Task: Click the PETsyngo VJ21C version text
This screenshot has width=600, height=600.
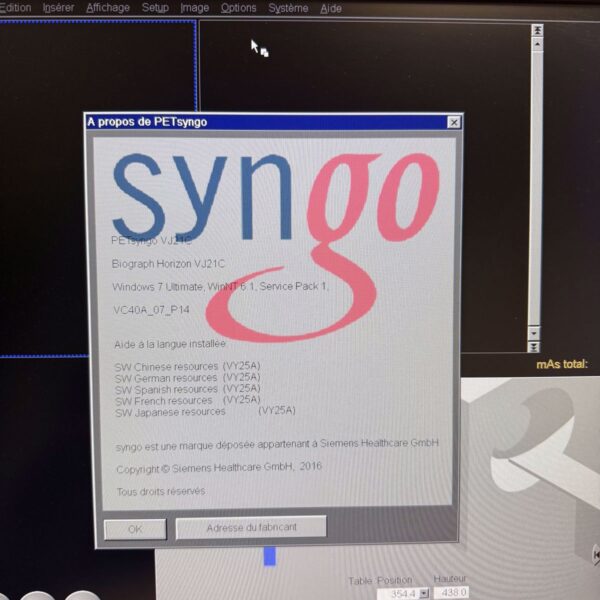Action: pos(151,241)
